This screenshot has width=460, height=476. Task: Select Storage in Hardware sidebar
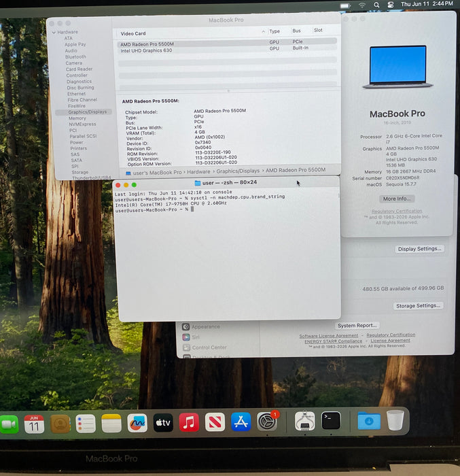click(79, 172)
